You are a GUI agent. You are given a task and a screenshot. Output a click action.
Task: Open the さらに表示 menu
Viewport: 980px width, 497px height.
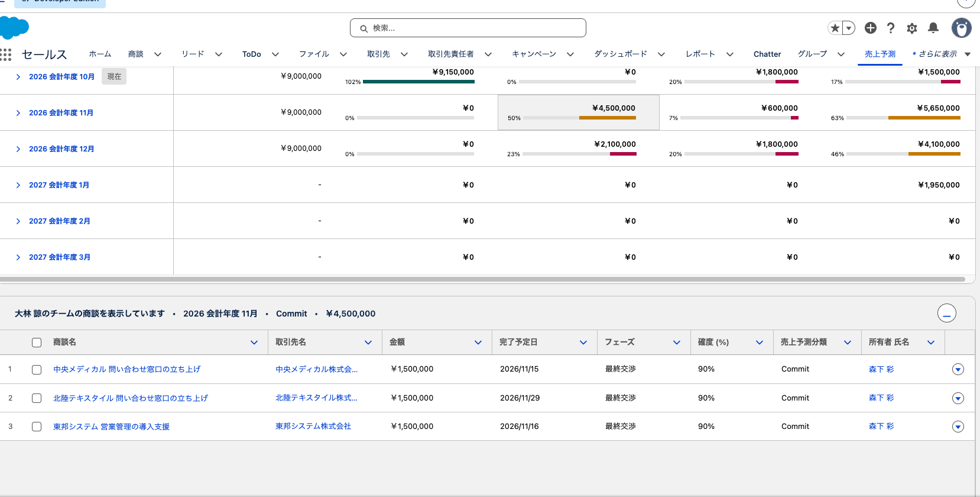point(942,54)
